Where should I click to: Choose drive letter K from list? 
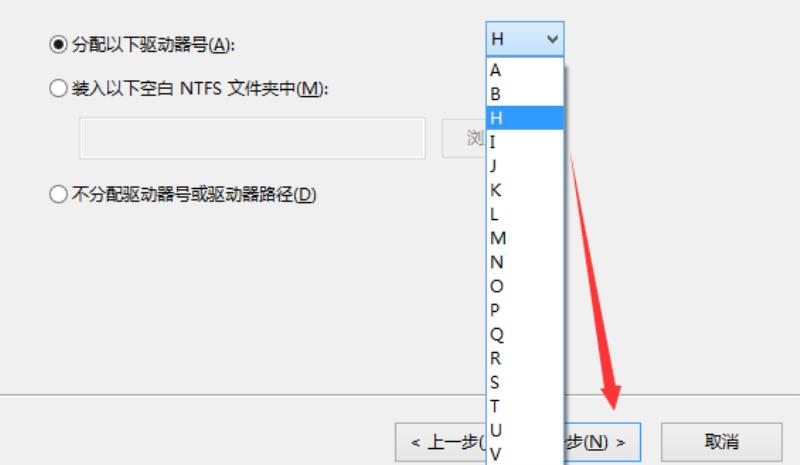pyautogui.click(x=525, y=190)
